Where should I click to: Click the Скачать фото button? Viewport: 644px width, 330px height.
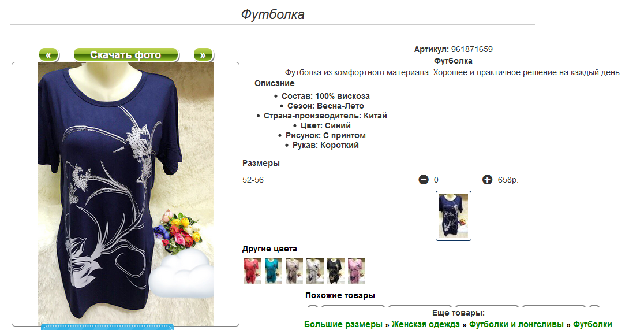coord(126,55)
